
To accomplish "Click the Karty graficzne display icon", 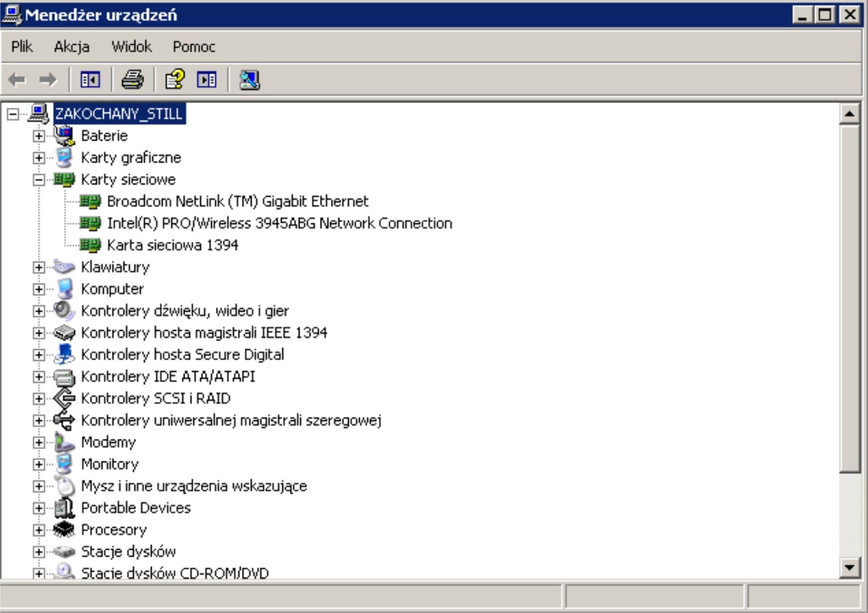I will 64,157.
